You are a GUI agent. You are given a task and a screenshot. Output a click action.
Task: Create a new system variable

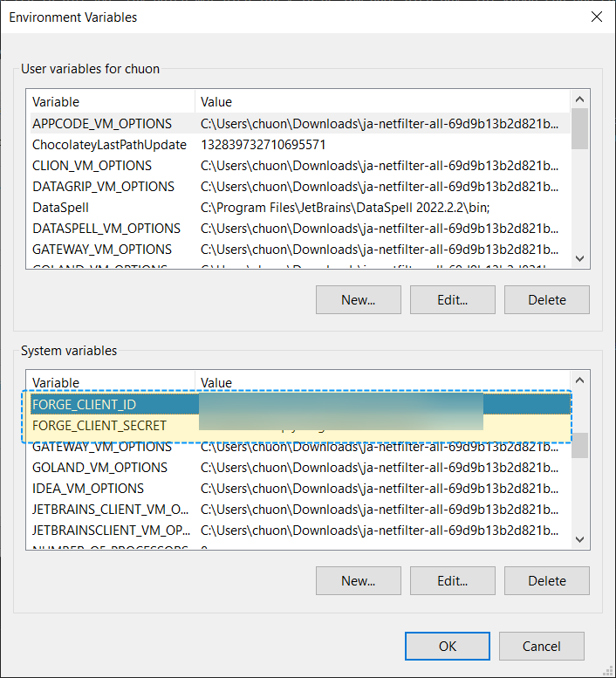(x=358, y=580)
